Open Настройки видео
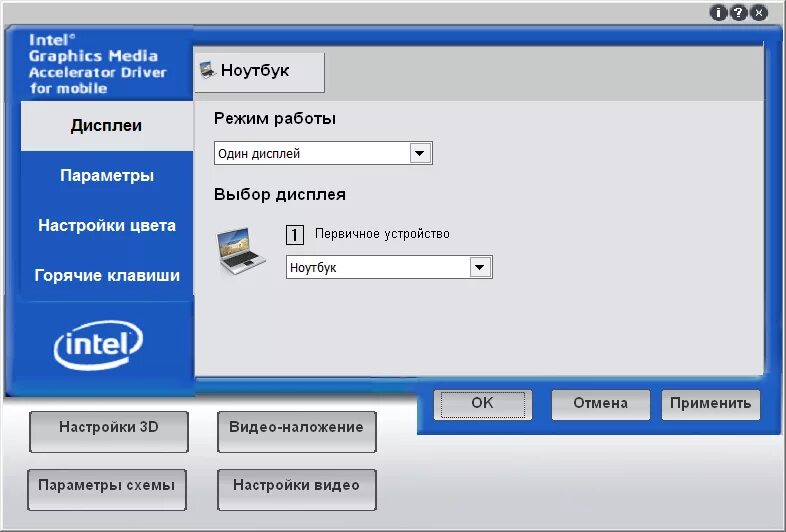786x532 pixels. coord(296,489)
